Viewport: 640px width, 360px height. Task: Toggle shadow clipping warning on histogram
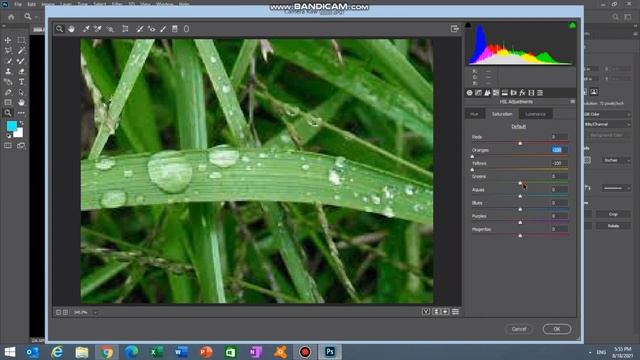click(x=468, y=25)
